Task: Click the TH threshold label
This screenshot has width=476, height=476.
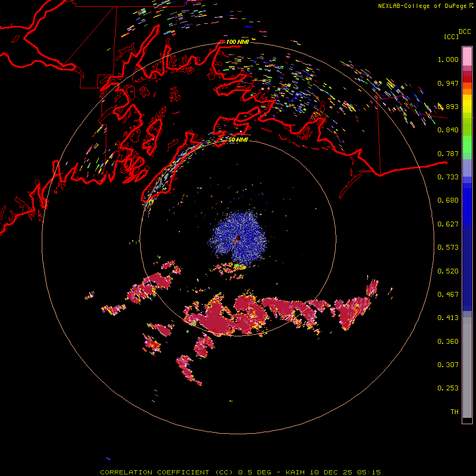Action: (x=454, y=412)
